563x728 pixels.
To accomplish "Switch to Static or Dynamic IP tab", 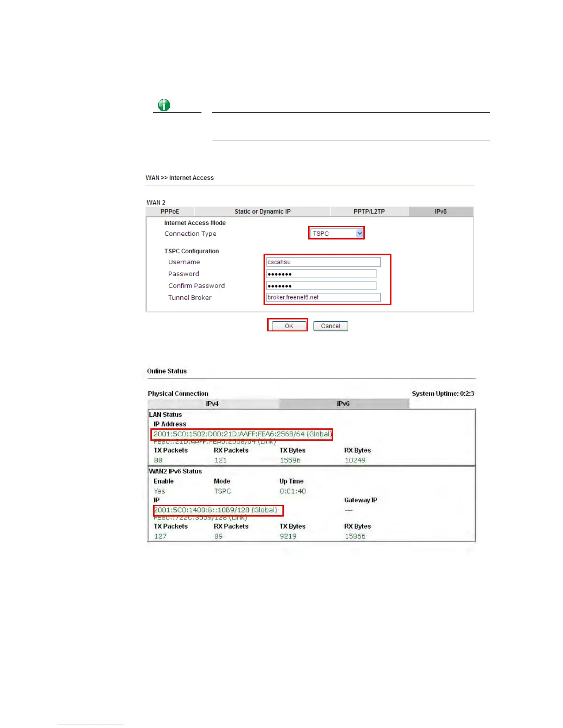I will 263,211.
